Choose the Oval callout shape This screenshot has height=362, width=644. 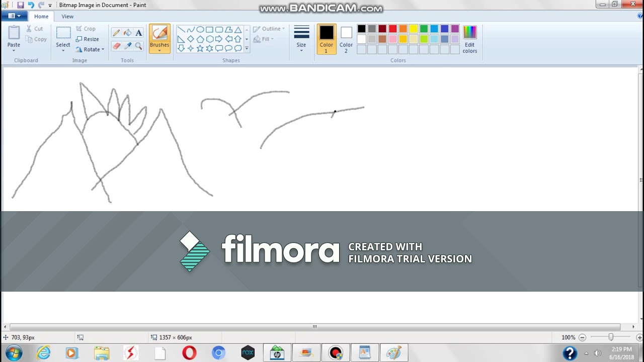pos(229,48)
